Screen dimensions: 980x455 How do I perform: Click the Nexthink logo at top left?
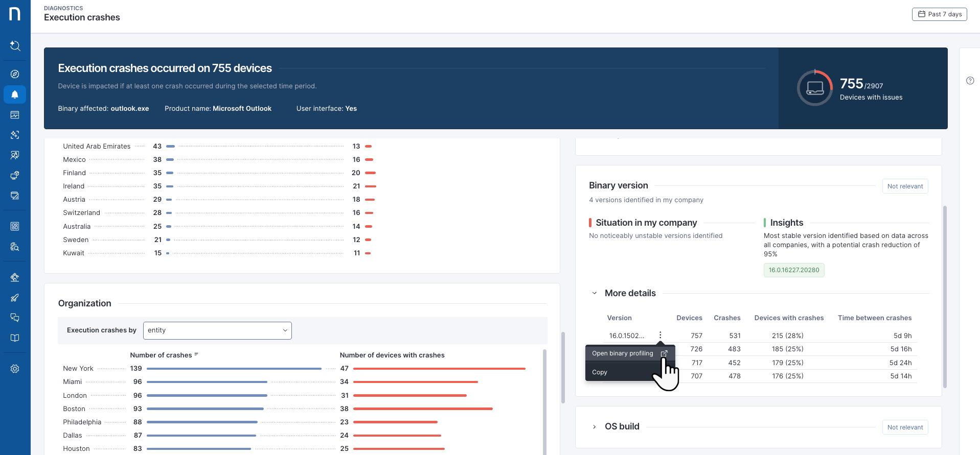pyautogui.click(x=15, y=14)
